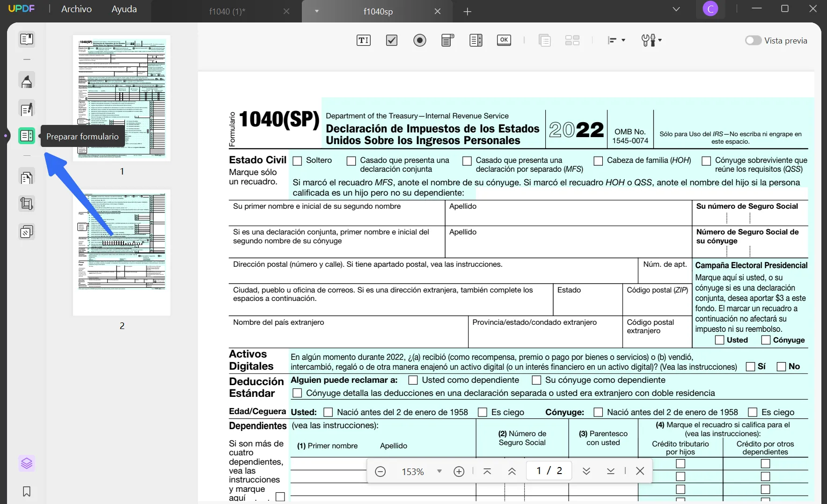Check Cónyuge detalla las deducciones box
Screen dimensions: 827x504
click(x=297, y=393)
